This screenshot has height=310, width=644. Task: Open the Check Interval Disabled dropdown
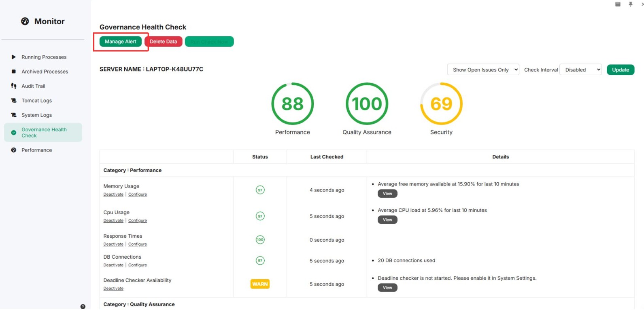[x=580, y=70]
